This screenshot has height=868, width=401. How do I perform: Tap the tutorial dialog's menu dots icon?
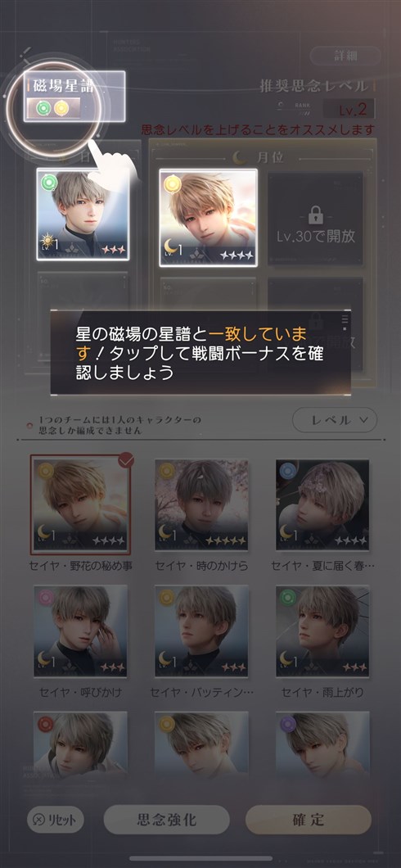345,322
